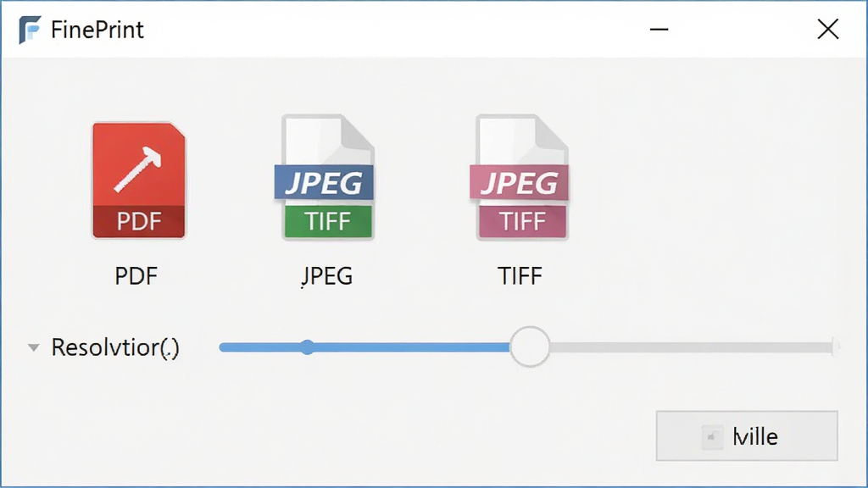Click the small icon inside the lville button

pyautogui.click(x=712, y=436)
